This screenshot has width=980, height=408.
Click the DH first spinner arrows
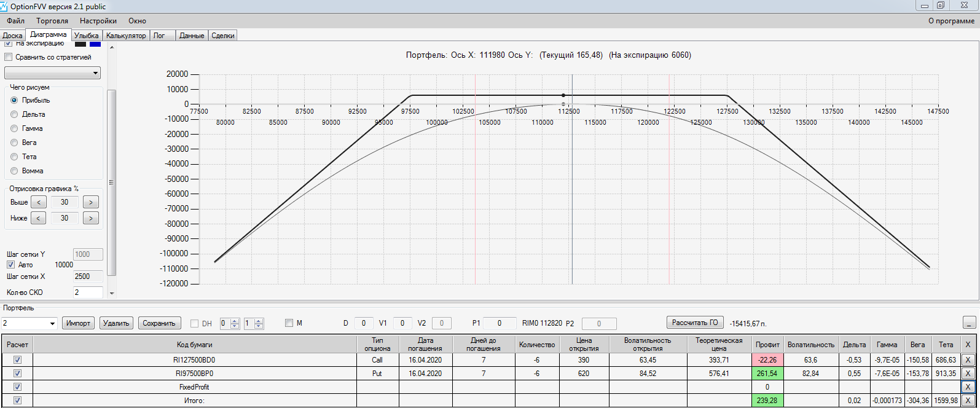(234, 323)
